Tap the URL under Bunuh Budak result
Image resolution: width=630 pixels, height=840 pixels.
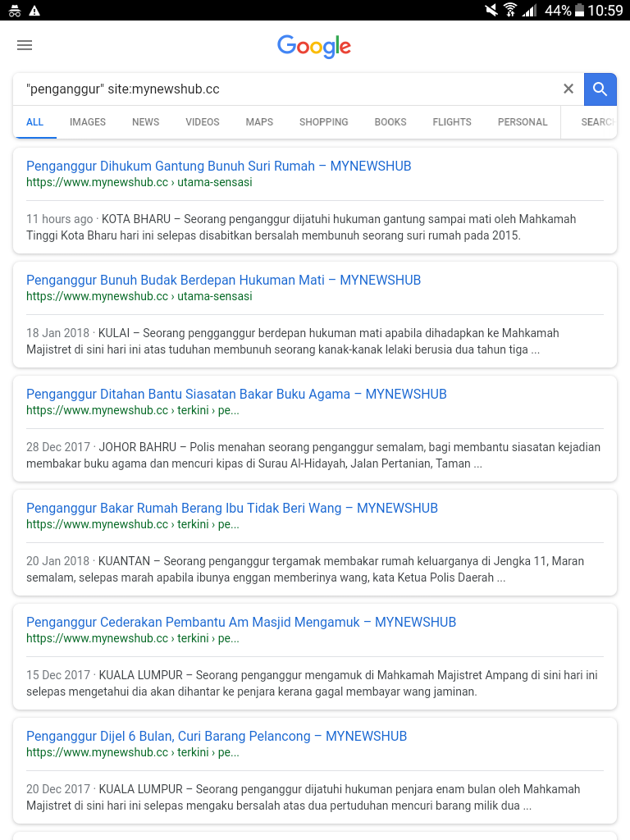point(139,296)
